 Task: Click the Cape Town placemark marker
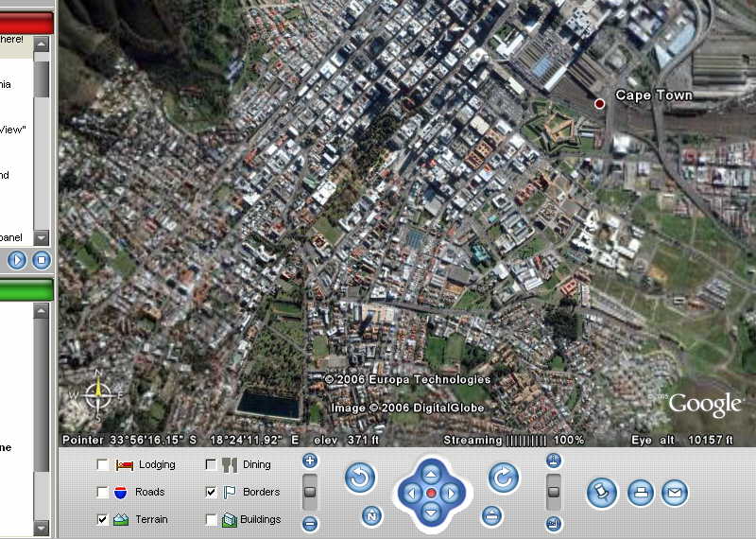[599, 103]
